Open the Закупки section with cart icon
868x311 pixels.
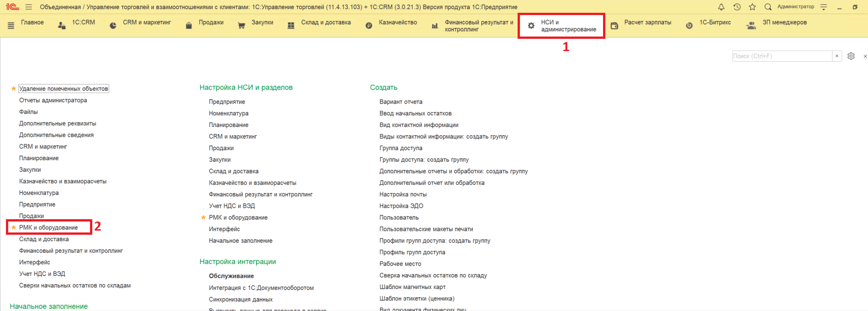(255, 23)
